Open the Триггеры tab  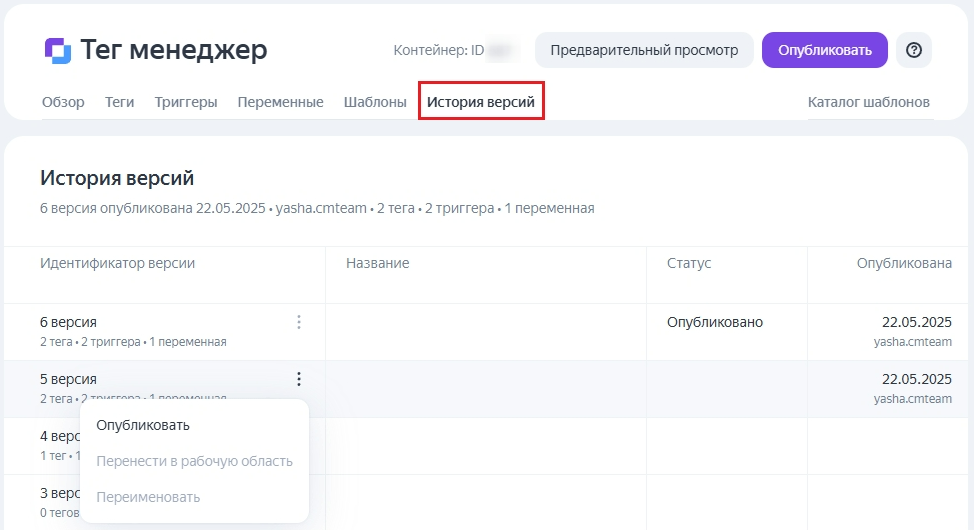click(186, 102)
